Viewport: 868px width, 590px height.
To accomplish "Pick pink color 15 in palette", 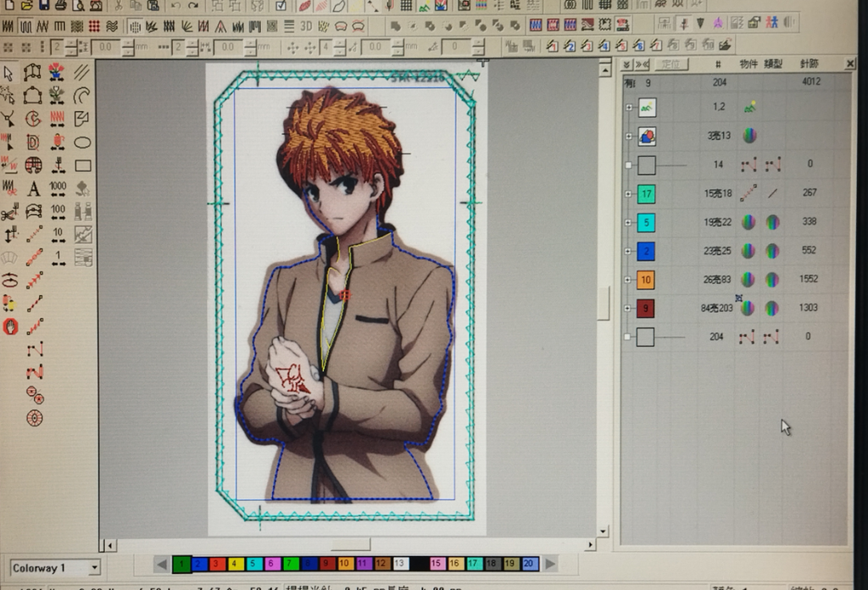I will click(x=437, y=564).
